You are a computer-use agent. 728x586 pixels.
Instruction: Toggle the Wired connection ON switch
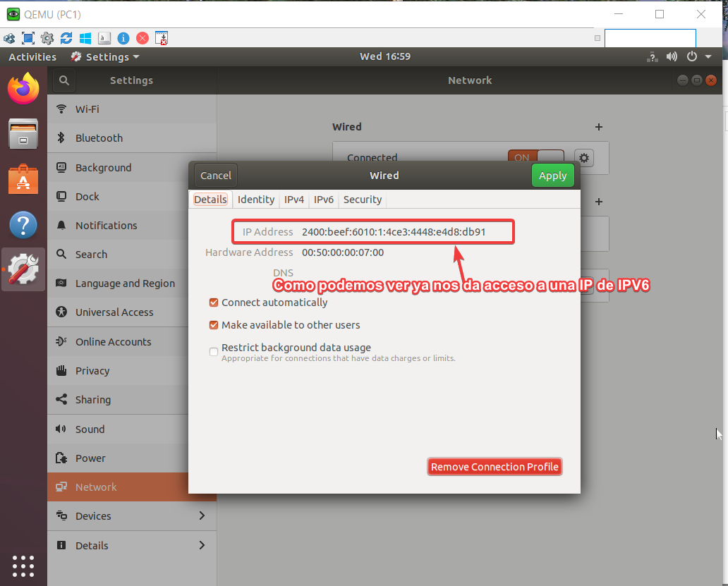pos(536,157)
